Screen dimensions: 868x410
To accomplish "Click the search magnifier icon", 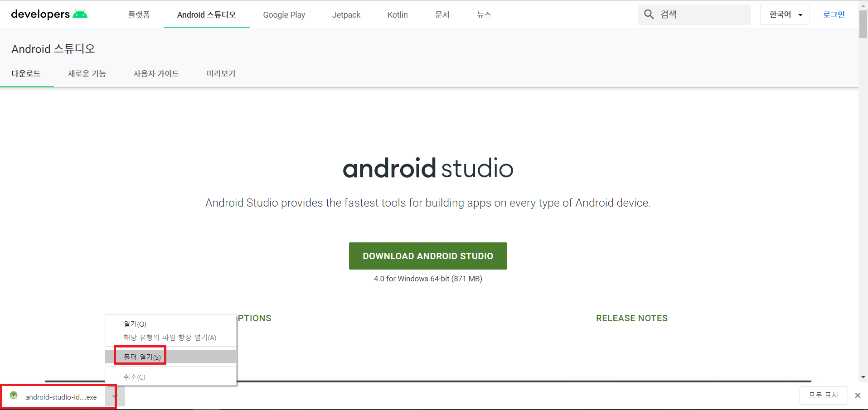I will coord(649,14).
